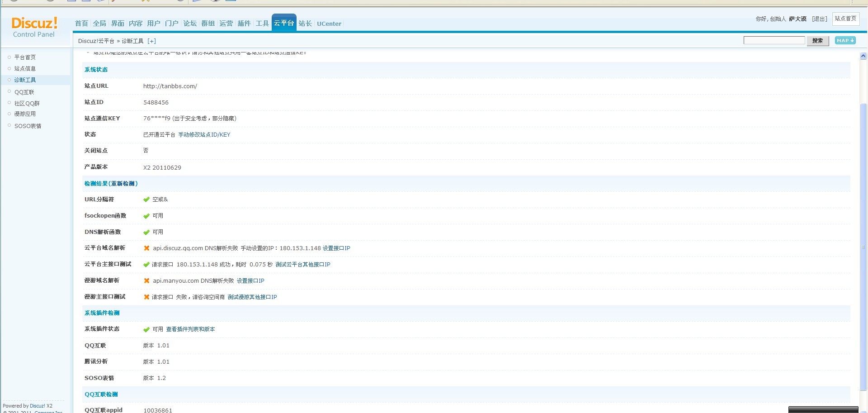868x413 pixels.
Task: Open the 站长 menu tab
Action: pyautogui.click(x=305, y=24)
